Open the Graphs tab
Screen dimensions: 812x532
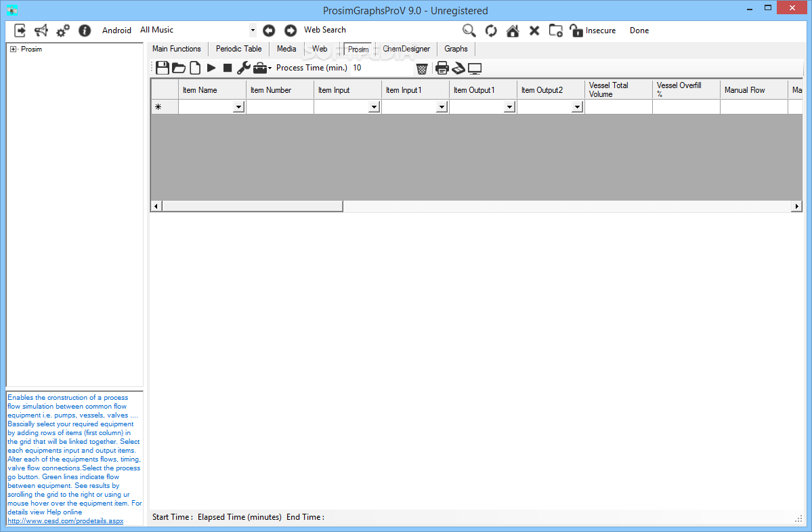point(456,49)
